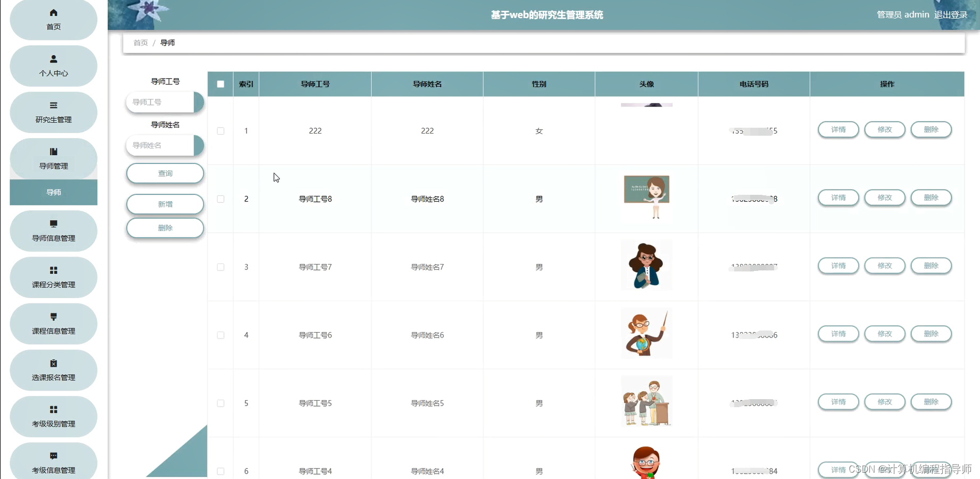
Task: Click 修改 for row 222
Action: click(x=885, y=129)
